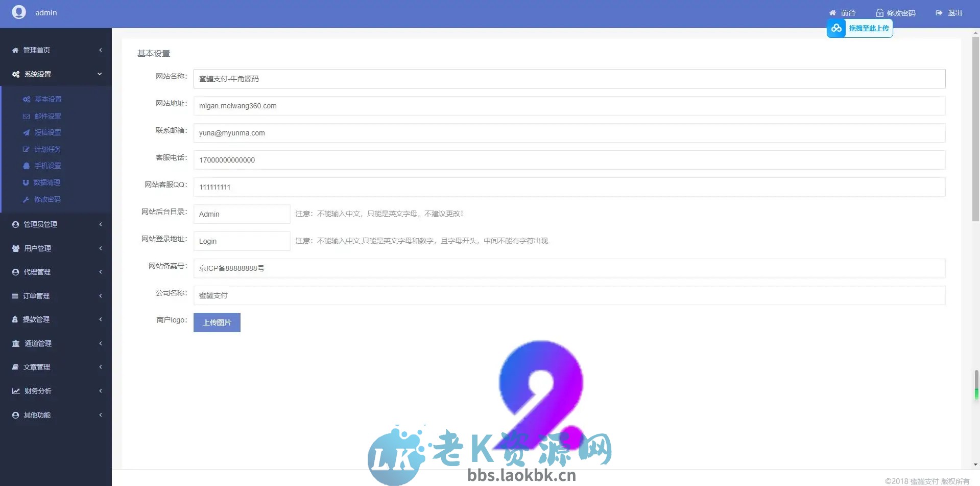Image resolution: width=980 pixels, height=486 pixels.
Task: Select 基本设置 in the sidebar
Action: pos(49,99)
